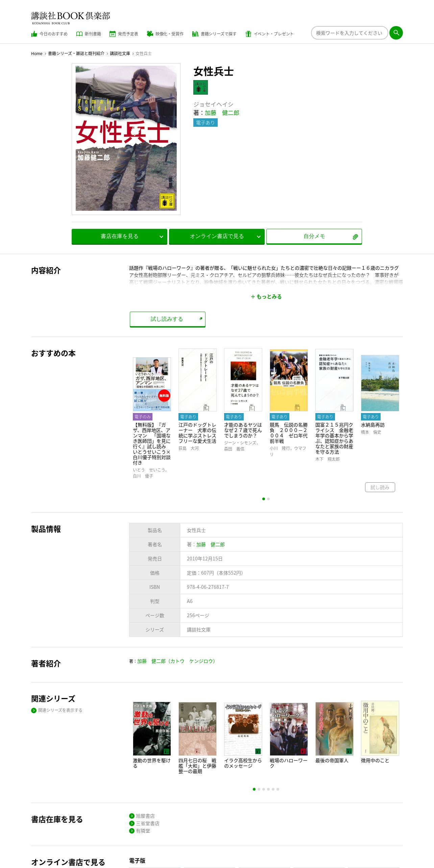The width and height of the screenshot is (434, 868).
Task: Open 才能のあるヤツはなぜ27歳で cover
Action: click(x=243, y=380)
